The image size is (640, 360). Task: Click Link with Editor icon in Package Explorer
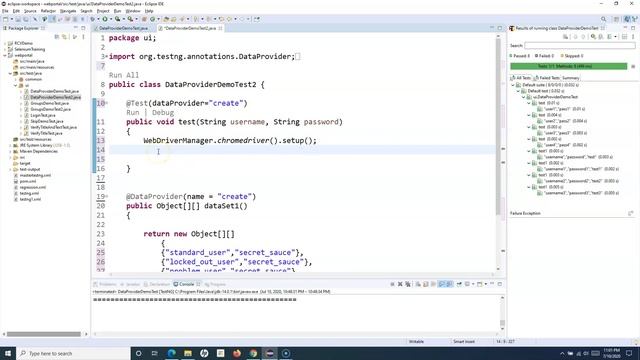click(64, 37)
